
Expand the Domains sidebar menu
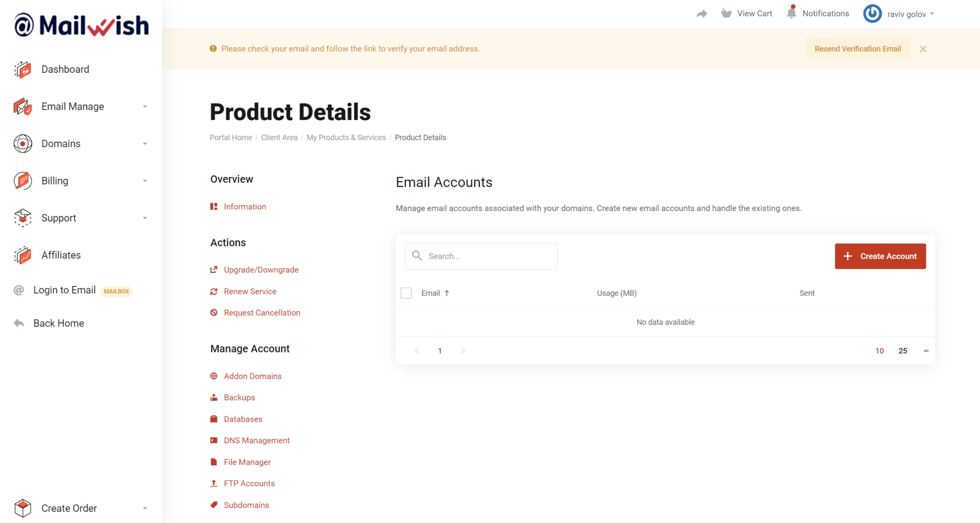(145, 143)
